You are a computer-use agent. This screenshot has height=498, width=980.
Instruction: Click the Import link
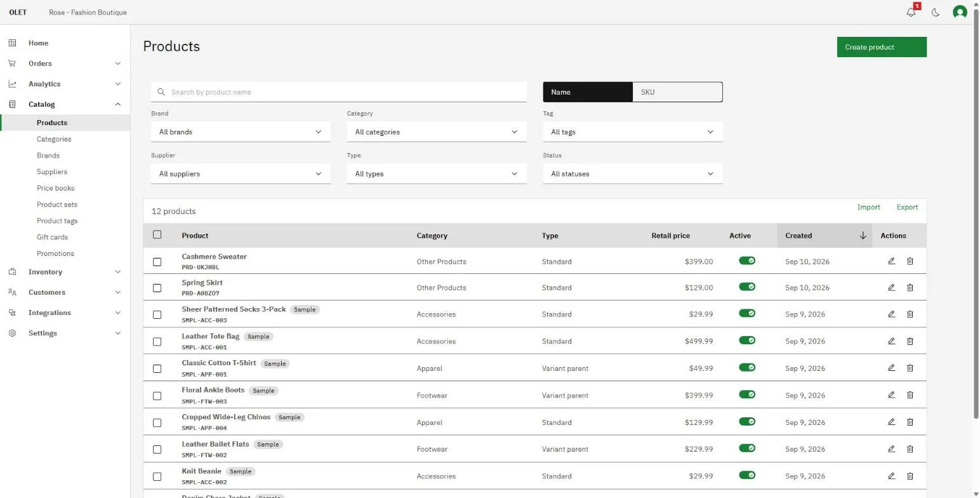[868, 207]
